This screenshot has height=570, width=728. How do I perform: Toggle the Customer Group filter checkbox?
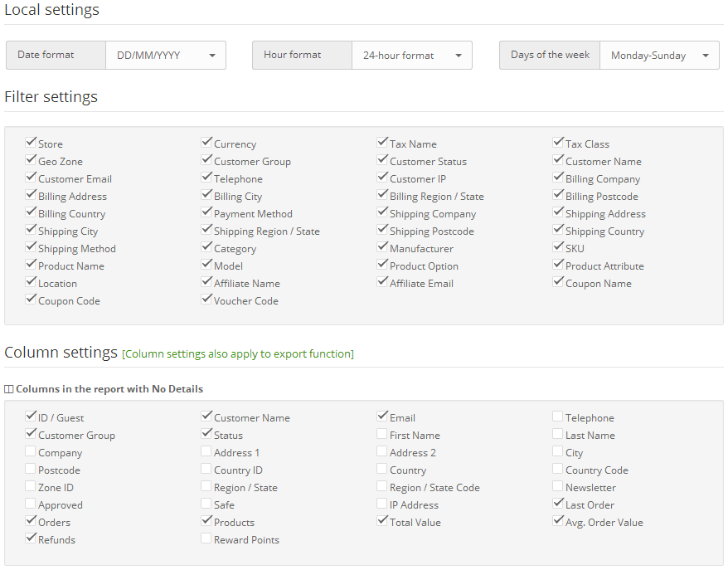click(x=206, y=160)
